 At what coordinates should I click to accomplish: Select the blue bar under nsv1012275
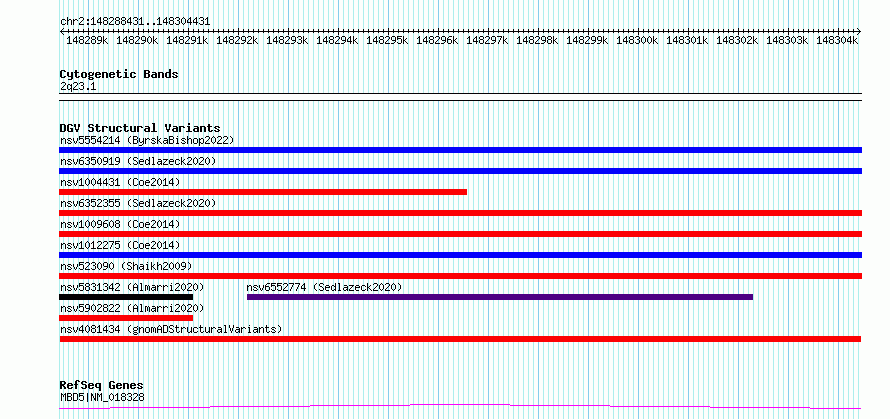(x=460, y=255)
